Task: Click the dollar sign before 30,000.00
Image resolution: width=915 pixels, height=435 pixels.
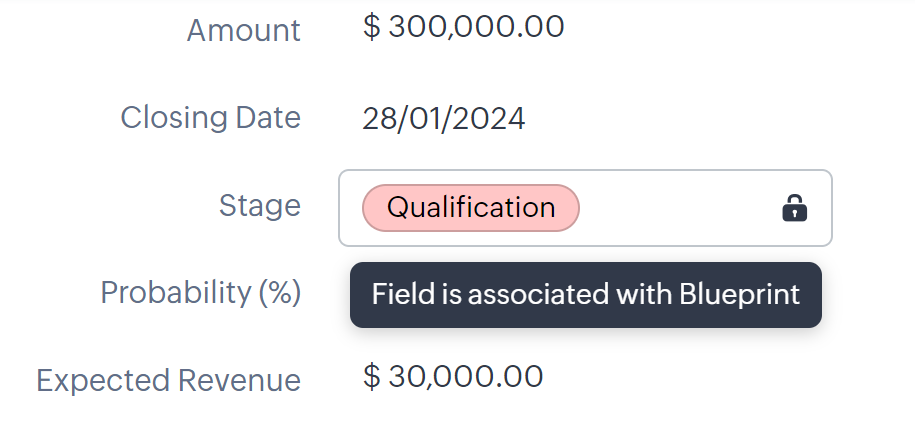Action: [372, 376]
